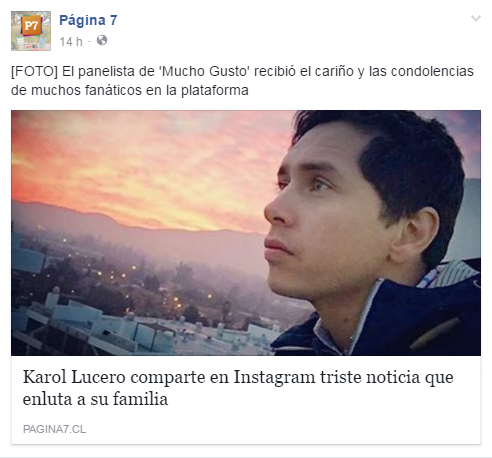Click the mountain ridge in the photo

(133, 220)
